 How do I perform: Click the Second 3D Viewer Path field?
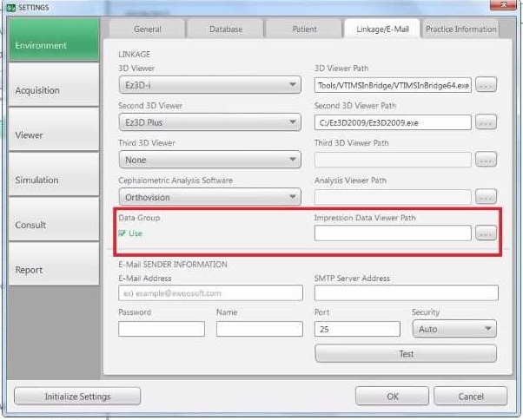(393, 122)
